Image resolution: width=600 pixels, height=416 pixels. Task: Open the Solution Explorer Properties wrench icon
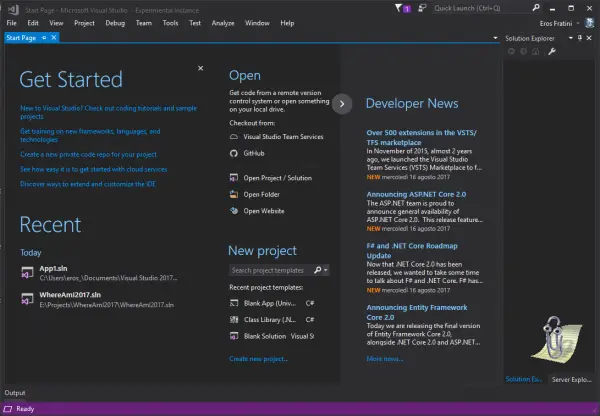(551, 51)
